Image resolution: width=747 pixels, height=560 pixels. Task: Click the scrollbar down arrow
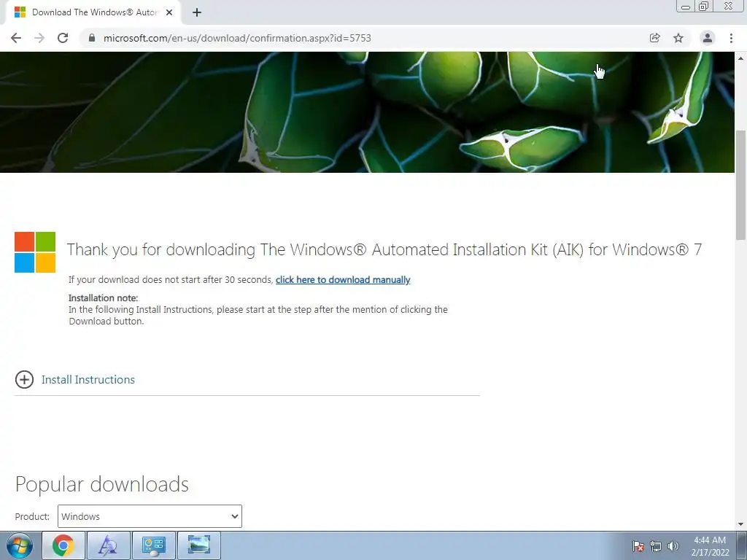pos(740,524)
